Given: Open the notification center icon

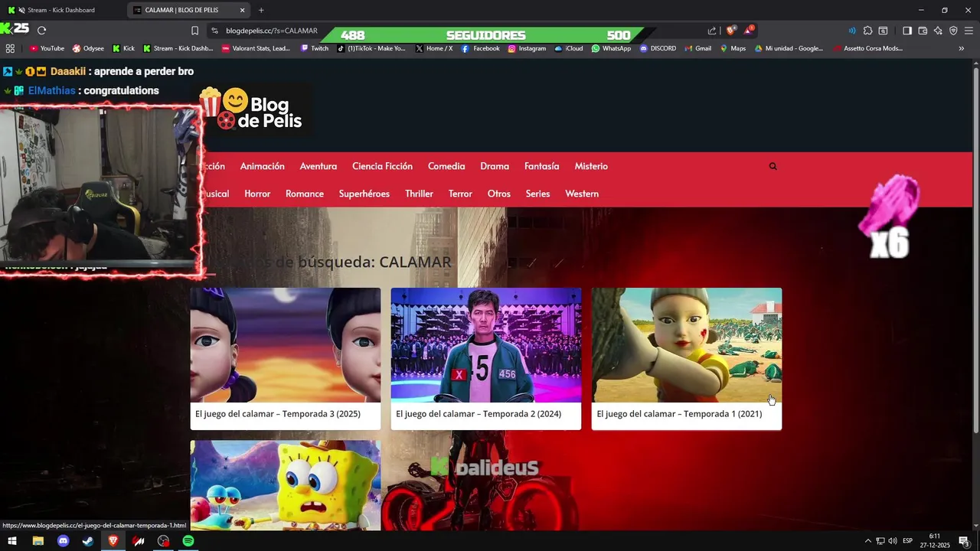Looking at the screenshot, I should pos(964,541).
